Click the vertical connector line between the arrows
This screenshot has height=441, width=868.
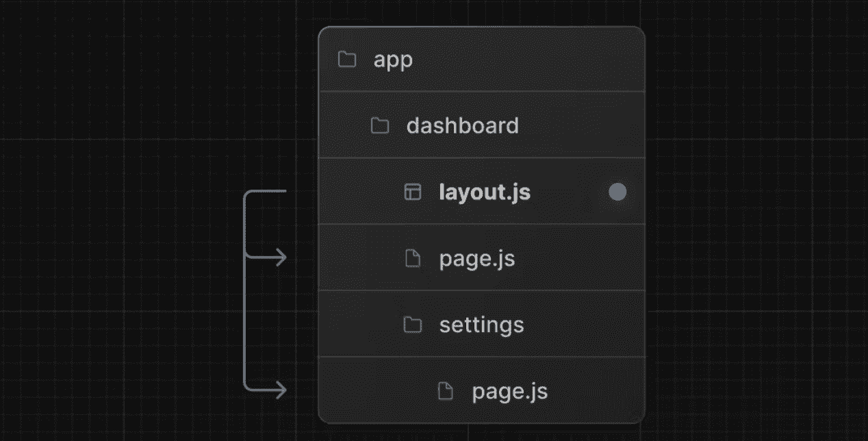(245, 322)
